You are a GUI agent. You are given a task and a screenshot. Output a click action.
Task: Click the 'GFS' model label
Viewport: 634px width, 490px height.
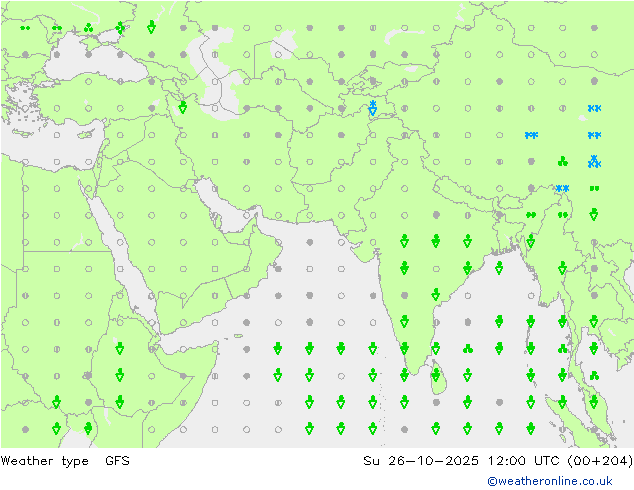[117, 460]
